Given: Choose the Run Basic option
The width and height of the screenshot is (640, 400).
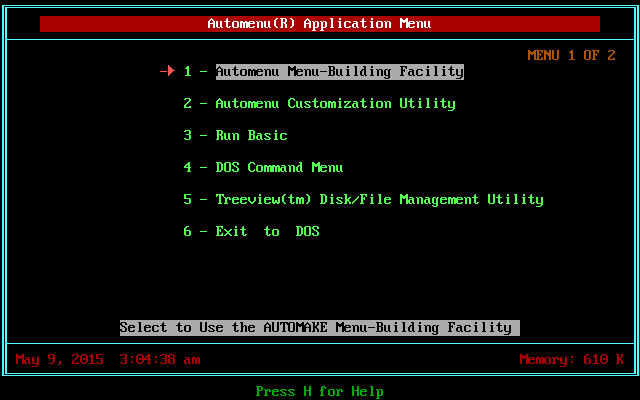Looking at the screenshot, I should pyautogui.click(x=251, y=136).
